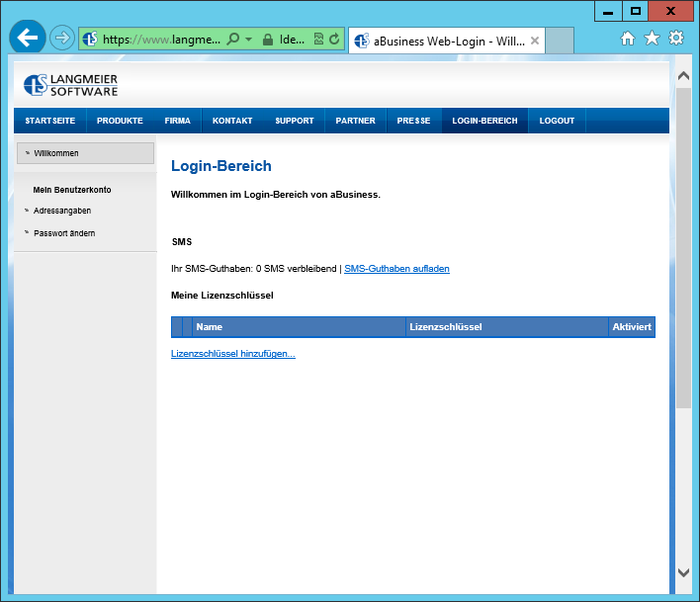Click the browser forward arrow button
This screenshot has height=602, width=700.
(x=62, y=38)
